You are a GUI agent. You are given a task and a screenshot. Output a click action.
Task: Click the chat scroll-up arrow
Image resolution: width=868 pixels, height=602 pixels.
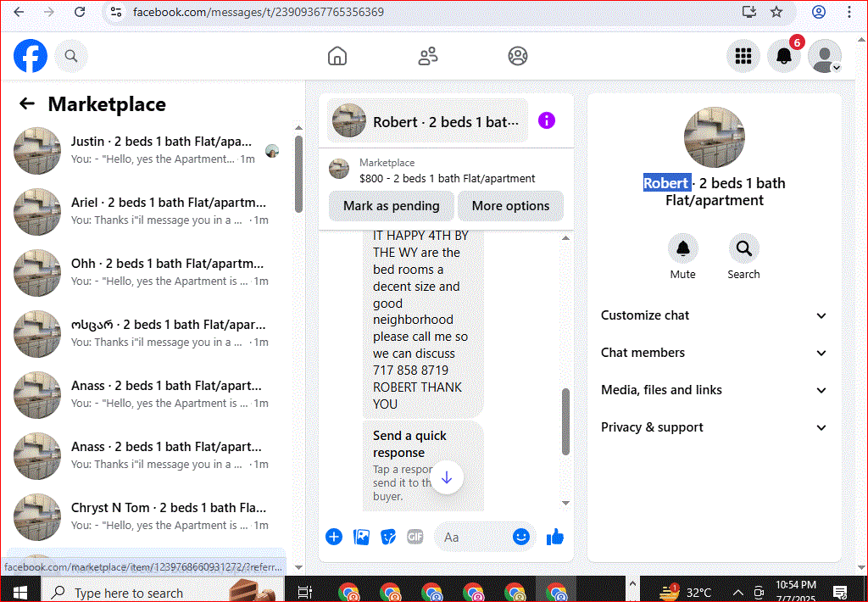coord(565,238)
